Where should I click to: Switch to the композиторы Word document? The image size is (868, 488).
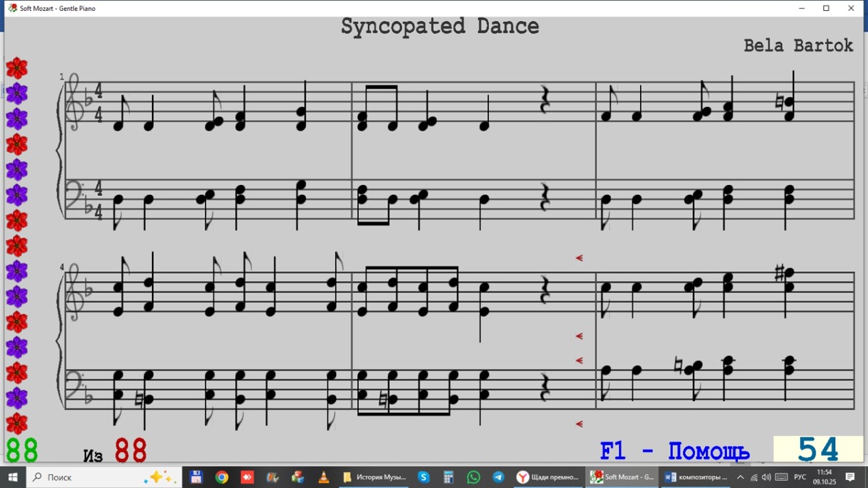[696, 477]
